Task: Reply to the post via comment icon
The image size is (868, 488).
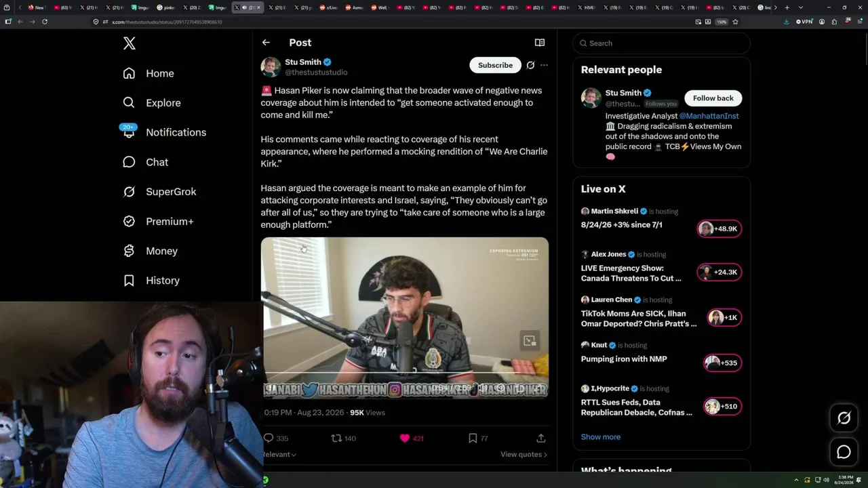Action: coord(269,439)
